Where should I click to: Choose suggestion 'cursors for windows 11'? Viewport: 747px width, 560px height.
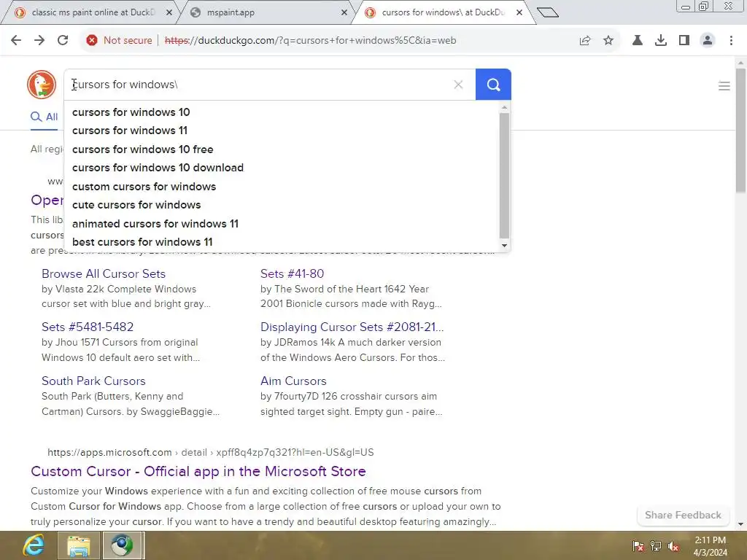pyautogui.click(x=130, y=131)
